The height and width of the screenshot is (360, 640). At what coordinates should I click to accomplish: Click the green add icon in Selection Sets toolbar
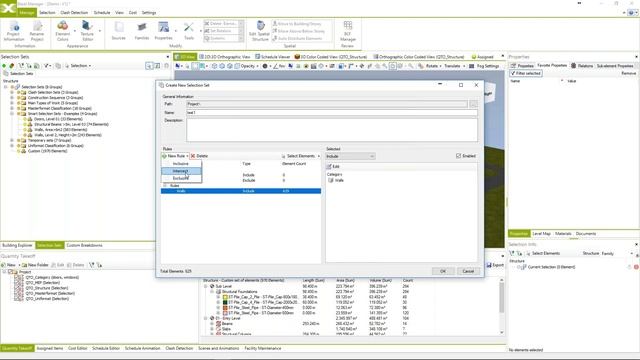(4, 66)
